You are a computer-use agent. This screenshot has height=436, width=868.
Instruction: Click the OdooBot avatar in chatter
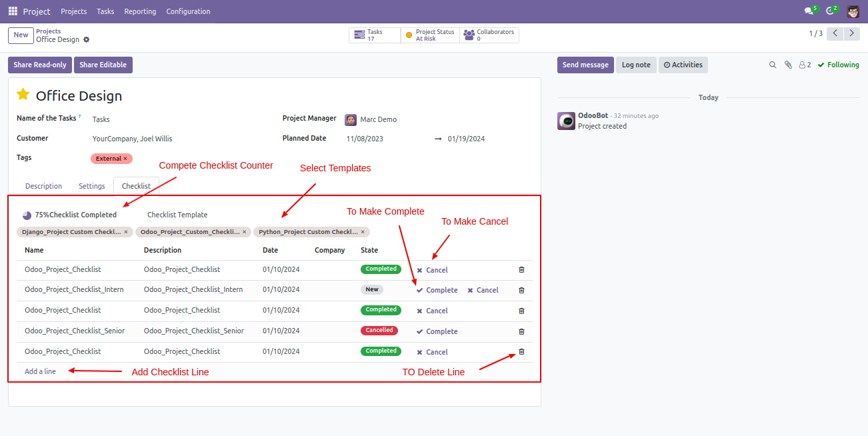[x=566, y=121]
